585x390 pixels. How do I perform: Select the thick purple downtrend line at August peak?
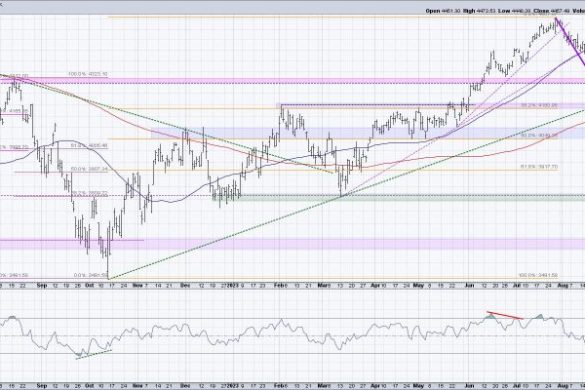pyautogui.click(x=570, y=41)
